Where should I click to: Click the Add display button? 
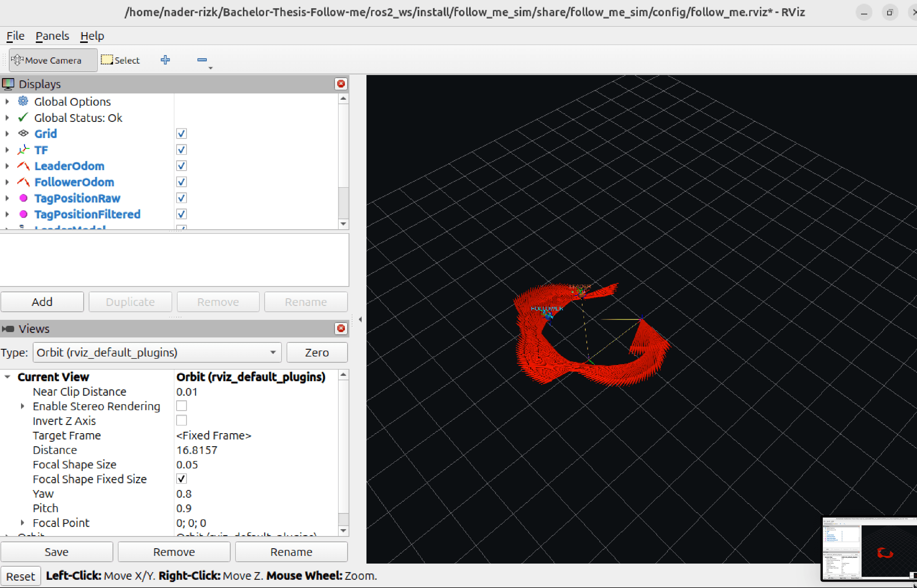pyautogui.click(x=42, y=302)
